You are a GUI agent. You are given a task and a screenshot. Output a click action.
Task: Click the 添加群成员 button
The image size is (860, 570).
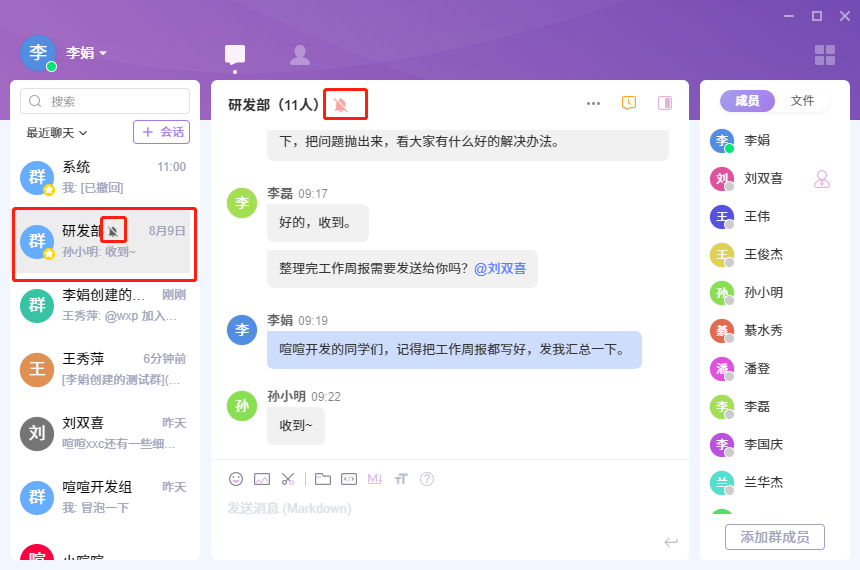(x=774, y=537)
